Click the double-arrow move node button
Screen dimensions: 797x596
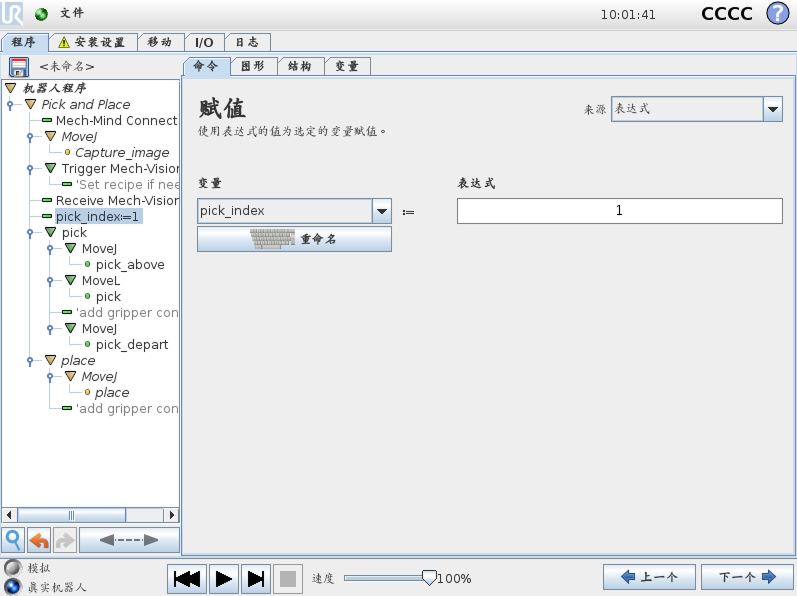(129, 540)
